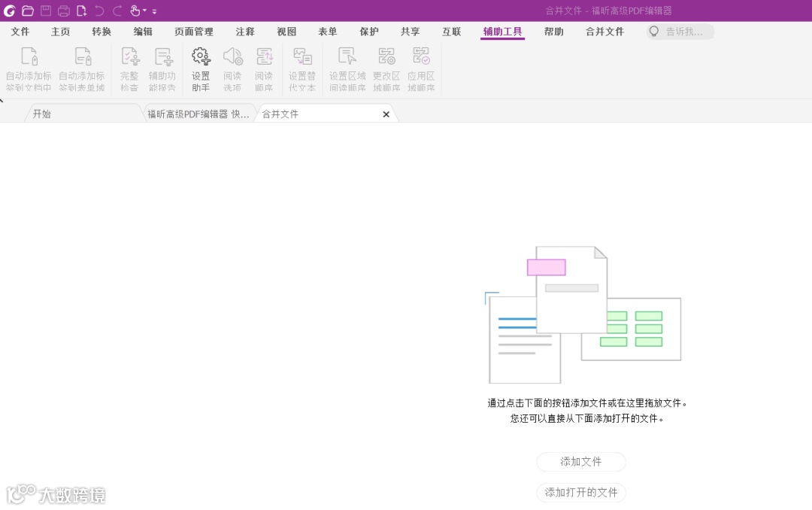The width and height of the screenshot is (812, 510).
Task: Create new PDF from the blank page icon
Action: pos(81,11)
